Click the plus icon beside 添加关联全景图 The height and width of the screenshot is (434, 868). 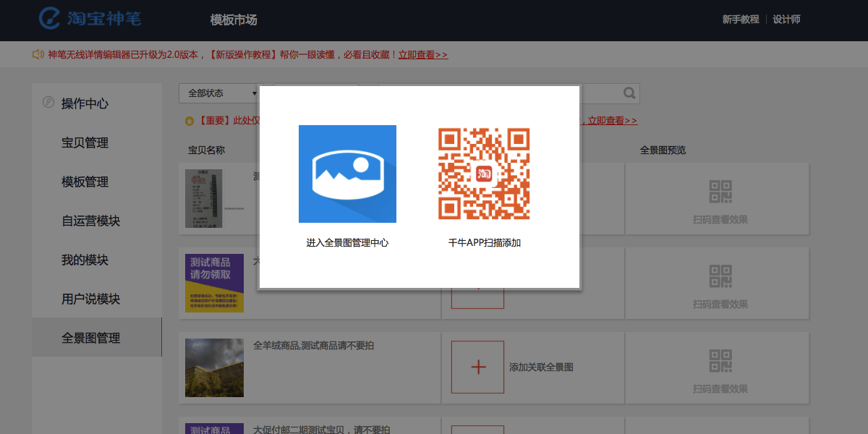pos(477,367)
